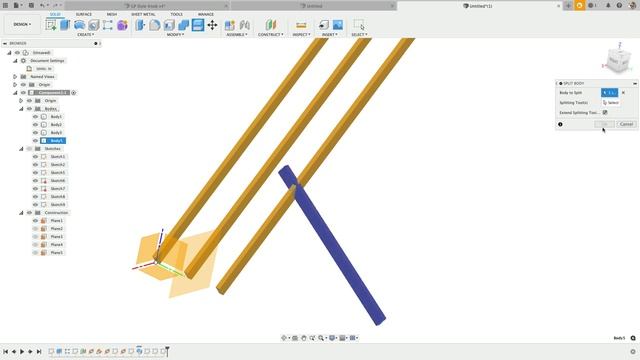Click the highlighted Split Body tool icon
This screenshot has height=360, width=640.
point(198,25)
